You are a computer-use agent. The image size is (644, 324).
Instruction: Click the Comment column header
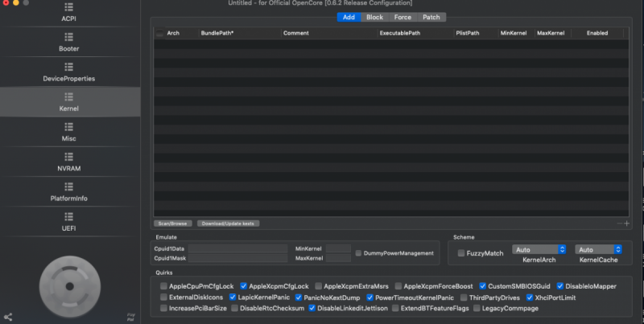(x=295, y=33)
